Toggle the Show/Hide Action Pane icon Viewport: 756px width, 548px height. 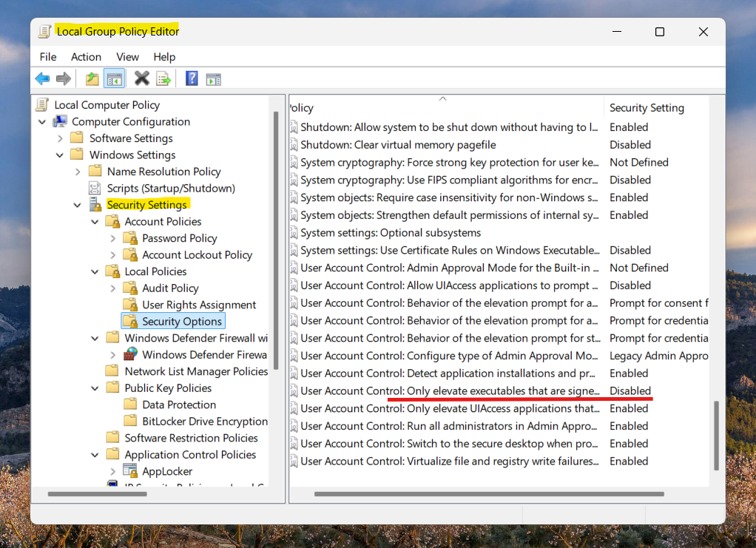[213, 78]
